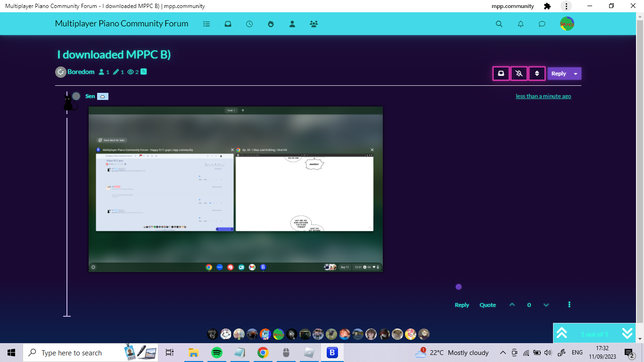The width and height of the screenshot is (644, 362).
Task: Open the less than a minute ago timestamp
Action: (543, 96)
